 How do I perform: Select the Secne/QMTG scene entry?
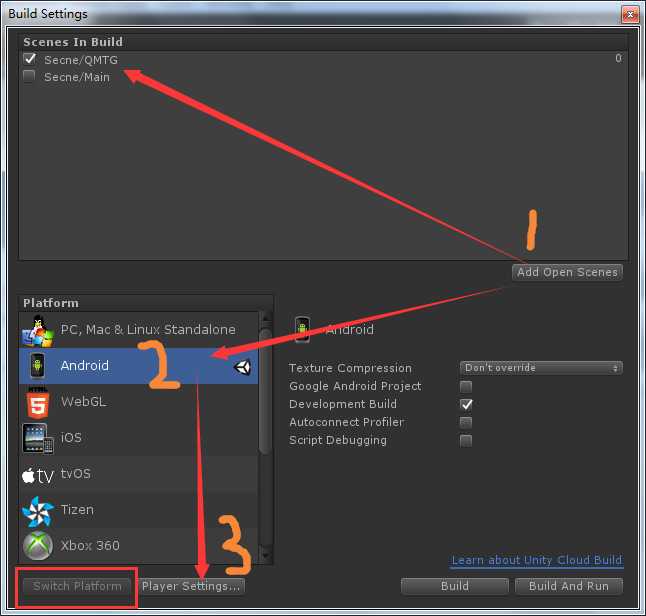click(x=81, y=60)
